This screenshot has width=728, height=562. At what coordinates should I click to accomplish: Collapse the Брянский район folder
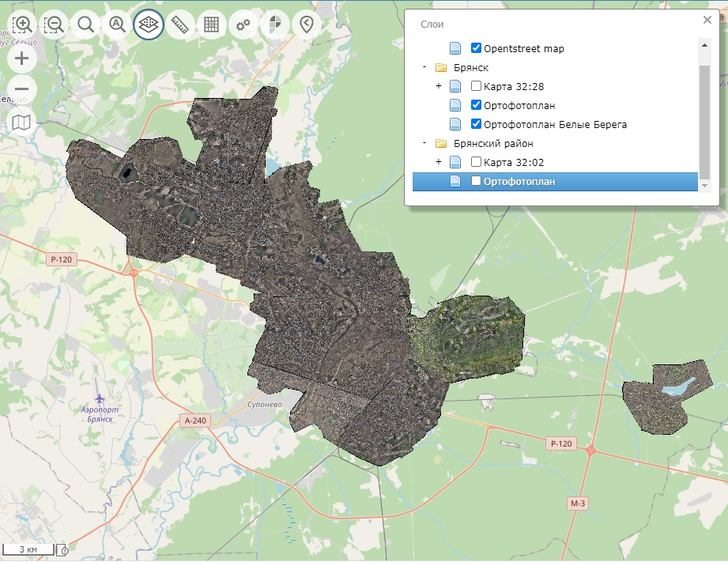coord(424,144)
